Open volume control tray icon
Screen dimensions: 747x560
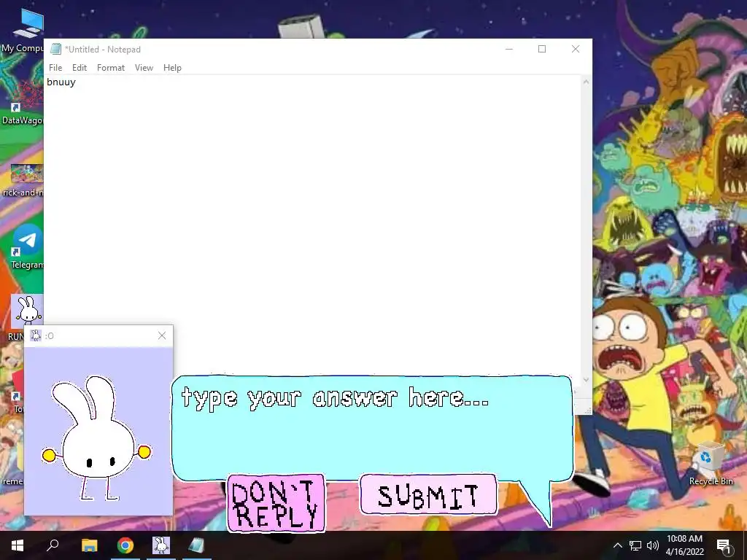click(x=653, y=545)
